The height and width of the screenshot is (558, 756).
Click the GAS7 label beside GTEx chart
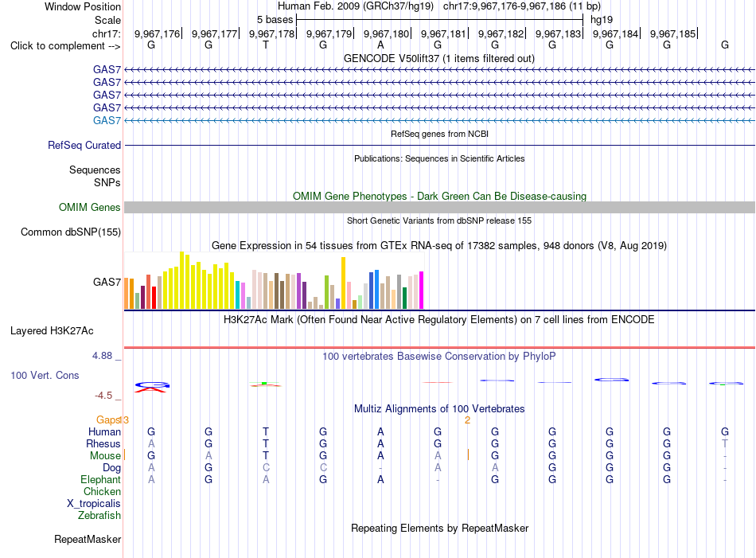pos(107,282)
